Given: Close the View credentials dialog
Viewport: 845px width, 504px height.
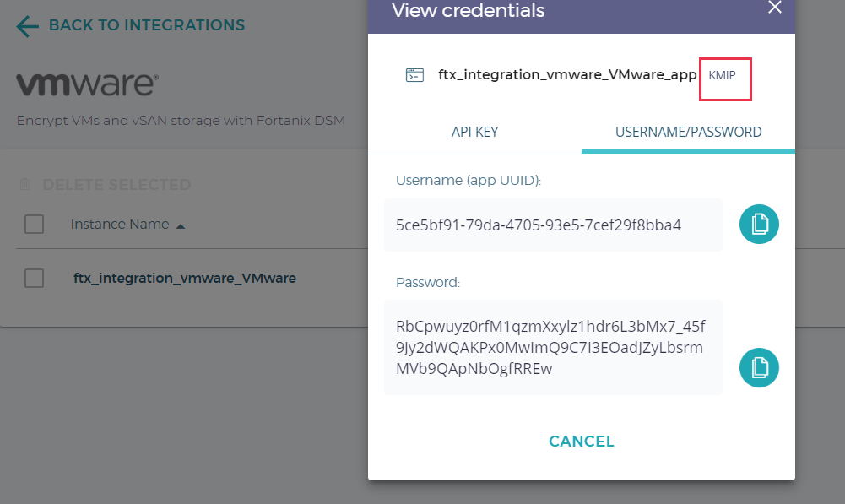Looking at the screenshot, I should coord(774,8).
